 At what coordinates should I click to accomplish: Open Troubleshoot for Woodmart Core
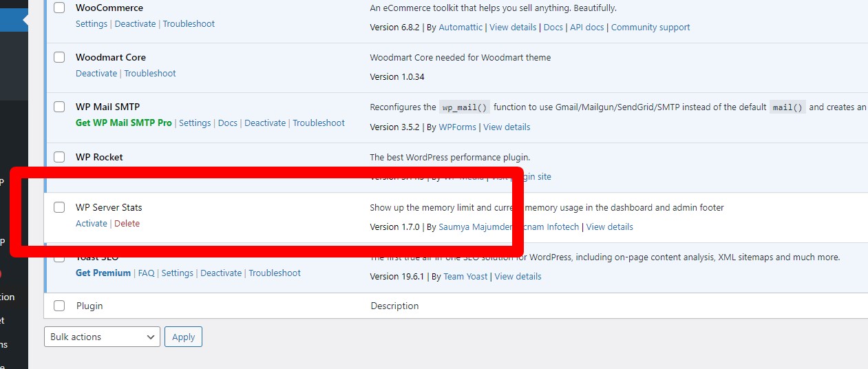(150, 73)
